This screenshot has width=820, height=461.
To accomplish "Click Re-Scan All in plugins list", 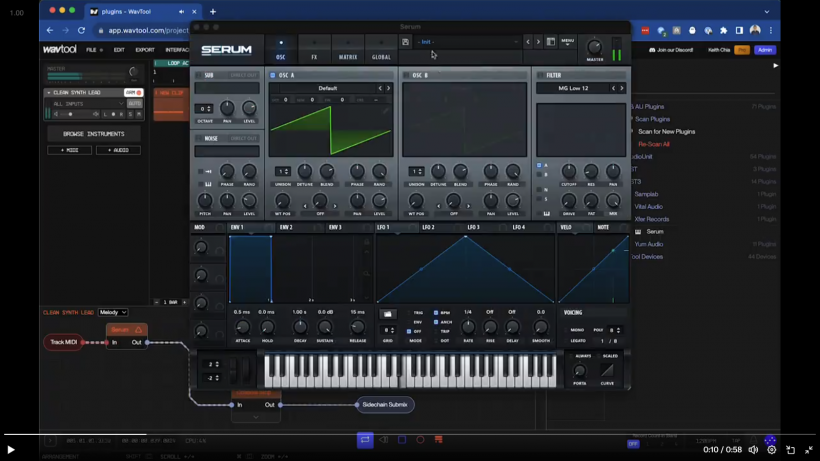I will pyautogui.click(x=654, y=144).
